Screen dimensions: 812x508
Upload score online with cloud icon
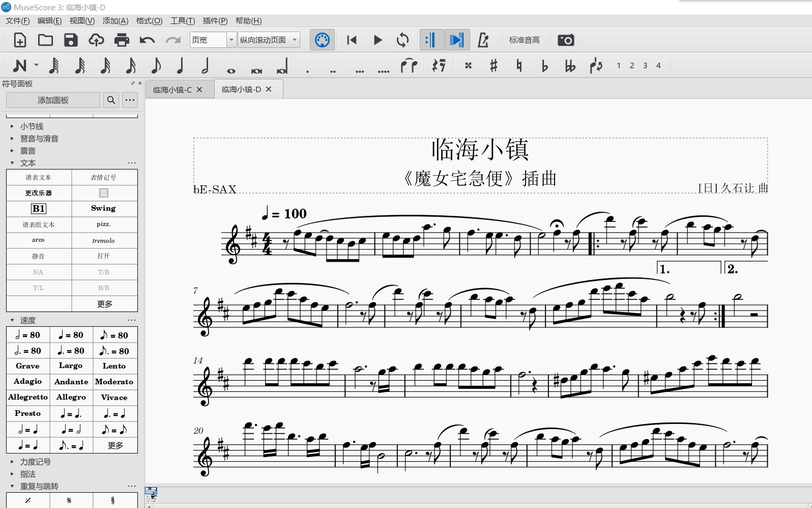pyautogui.click(x=96, y=40)
